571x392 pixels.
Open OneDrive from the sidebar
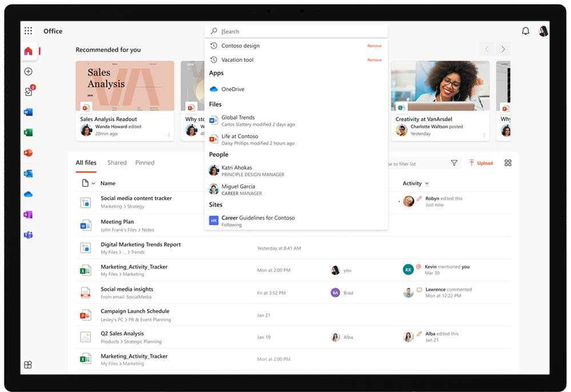click(28, 194)
